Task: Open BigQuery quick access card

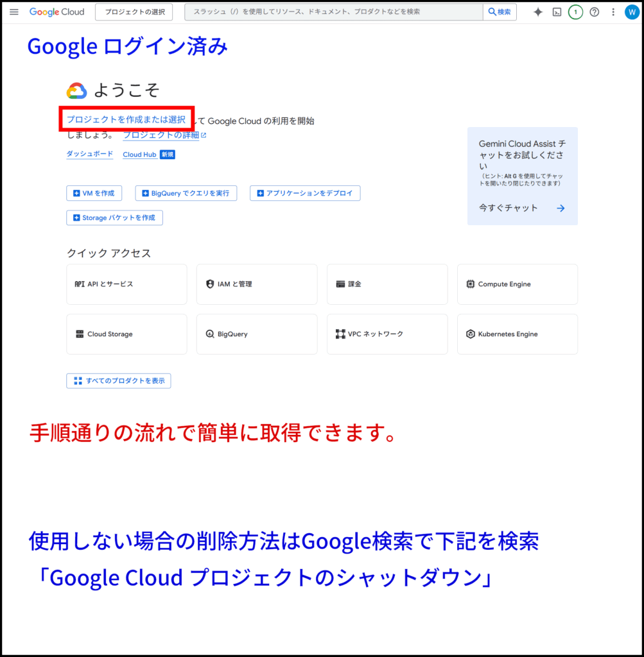Action: [257, 334]
